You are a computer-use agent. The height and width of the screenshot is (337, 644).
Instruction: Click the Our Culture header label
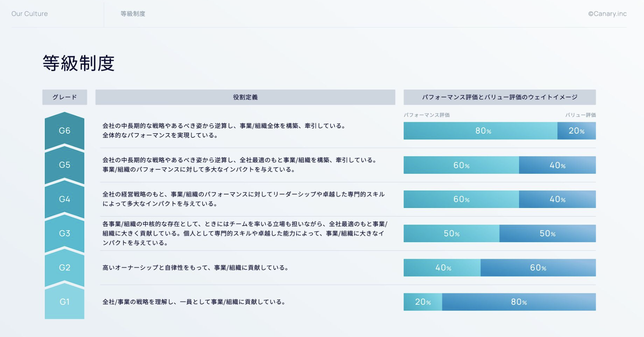pyautogui.click(x=30, y=14)
